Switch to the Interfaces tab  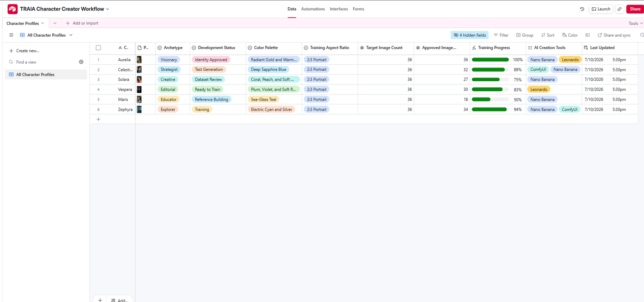pyautogui.click(x=339, y=9)
